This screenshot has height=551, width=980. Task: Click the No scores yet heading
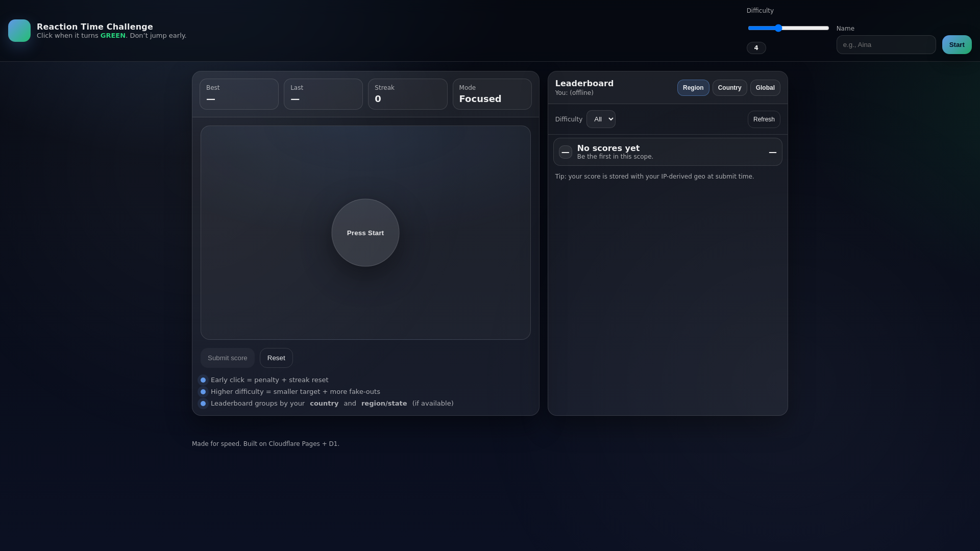tap(608, 148)
